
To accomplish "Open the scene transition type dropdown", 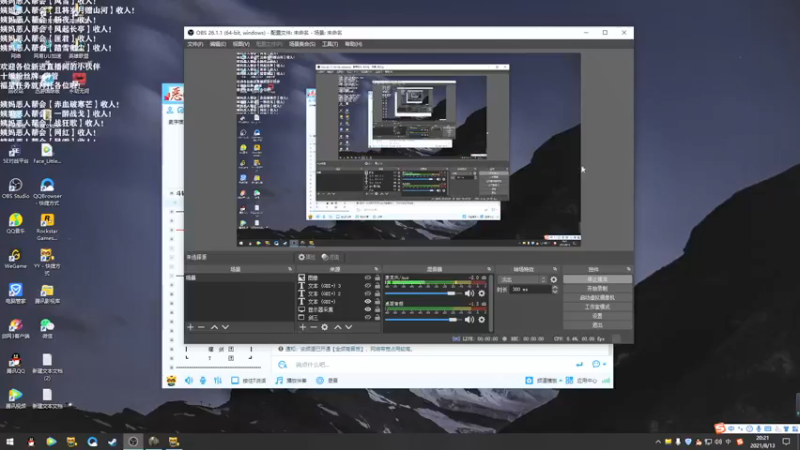I will [522, 280].
